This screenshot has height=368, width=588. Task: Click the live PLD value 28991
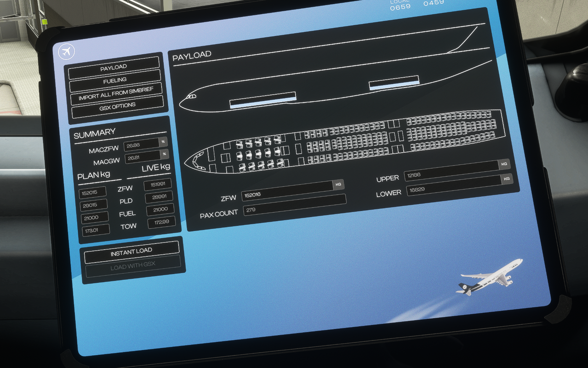tap(159, 198)
